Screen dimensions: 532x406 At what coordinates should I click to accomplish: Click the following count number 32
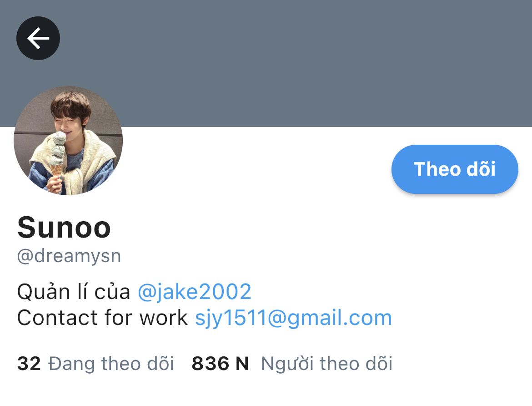(29, 364)
